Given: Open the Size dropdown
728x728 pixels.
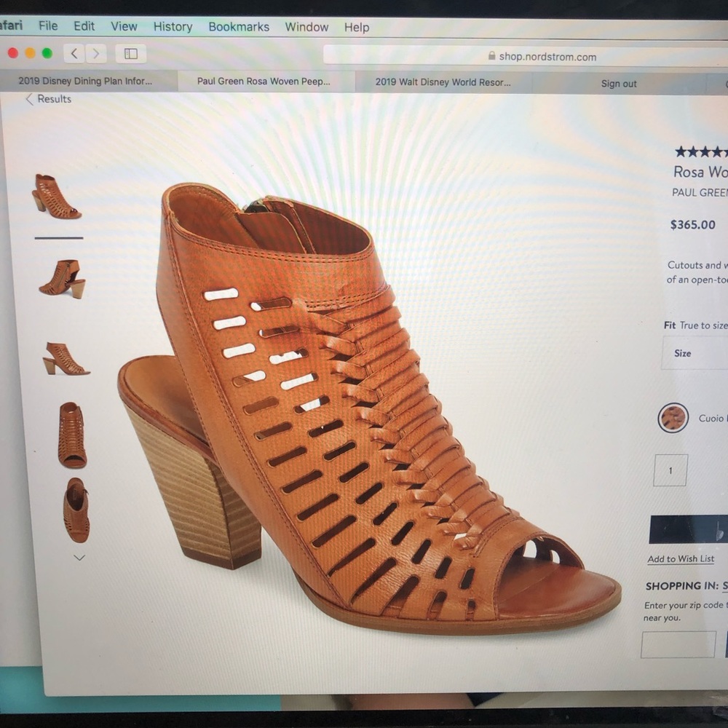Looking at the screenshot, I should [695, 353].
